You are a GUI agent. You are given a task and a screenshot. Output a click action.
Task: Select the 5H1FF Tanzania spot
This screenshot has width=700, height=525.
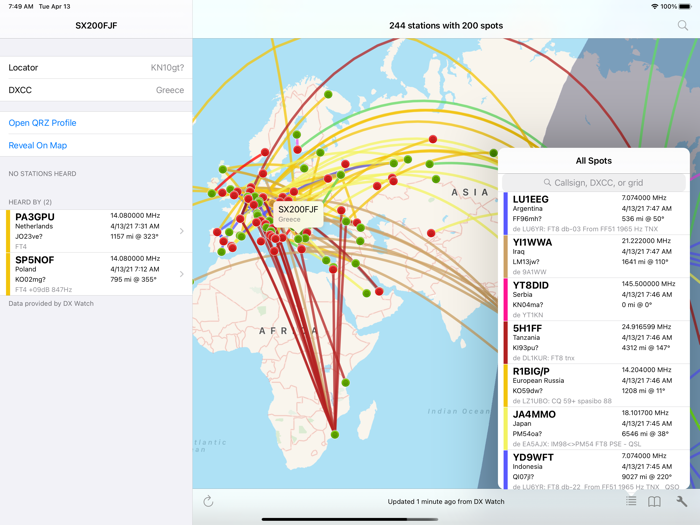(x=596, y=342)
